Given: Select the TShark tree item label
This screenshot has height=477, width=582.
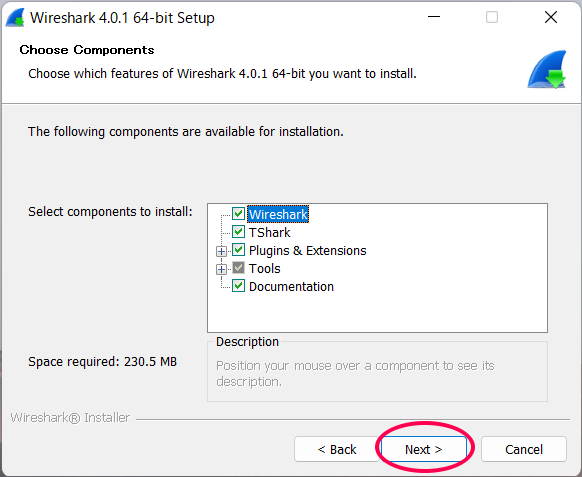Looking at the screenshot, I should [269, 232].
